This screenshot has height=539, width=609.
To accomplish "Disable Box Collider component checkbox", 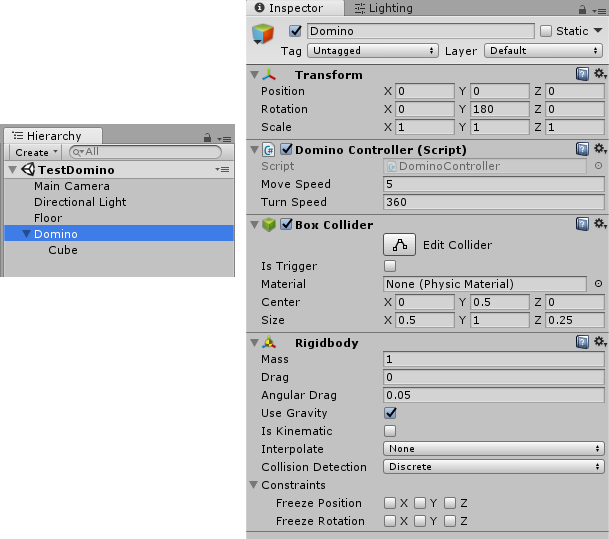I will (x=286, y=224).
